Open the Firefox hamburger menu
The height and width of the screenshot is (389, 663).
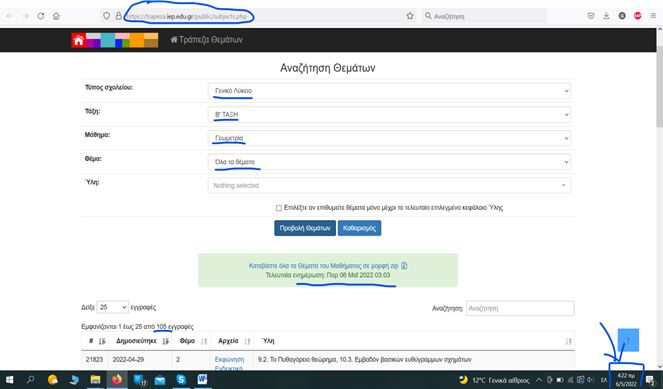click(653, 16)
